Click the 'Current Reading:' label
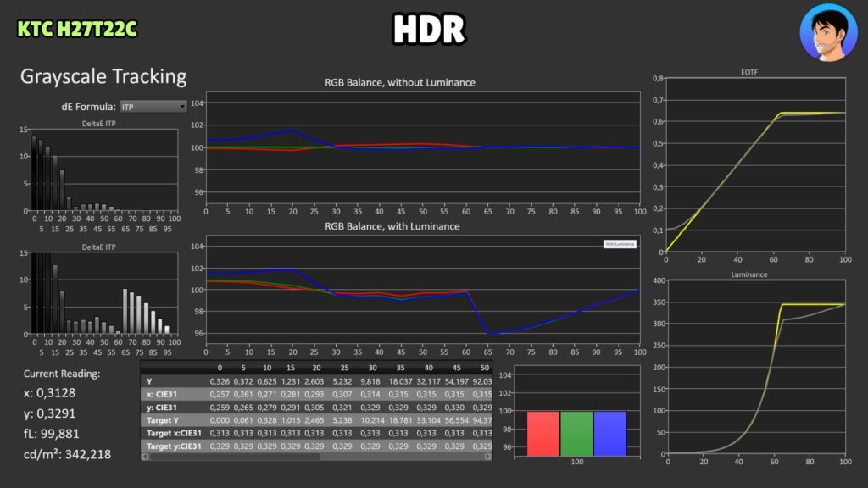Image resolution: width=868 pixels, height=488 pixels. [x=61, y=374]
